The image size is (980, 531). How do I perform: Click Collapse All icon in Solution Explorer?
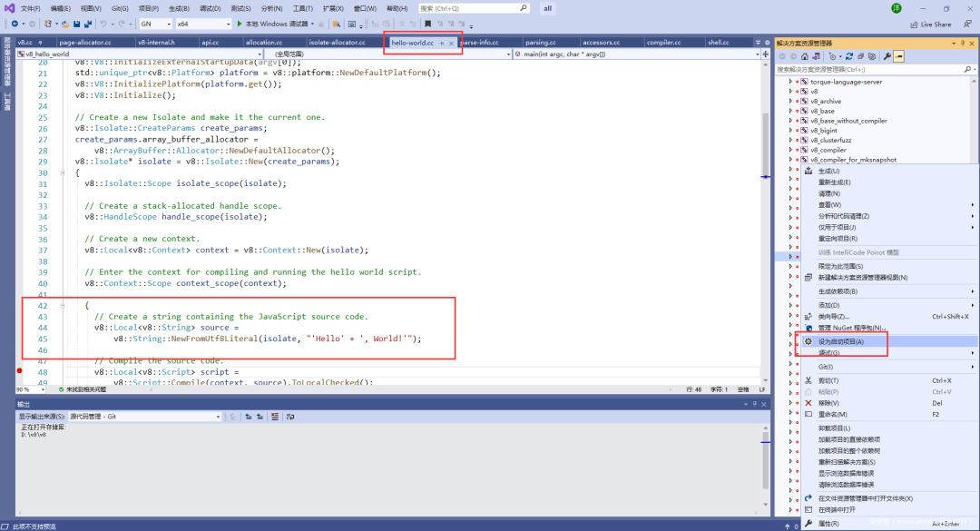(860, 56)
